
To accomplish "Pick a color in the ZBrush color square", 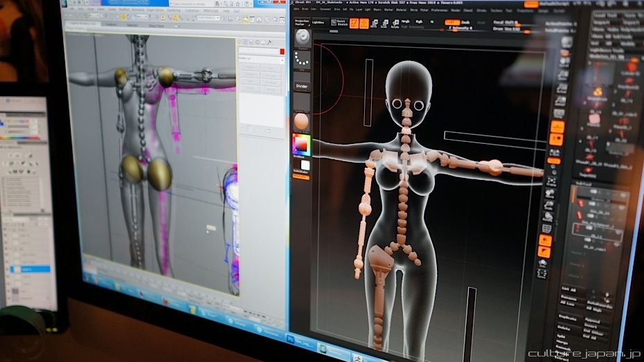I will pyautogui.click(x=302, y=144).
